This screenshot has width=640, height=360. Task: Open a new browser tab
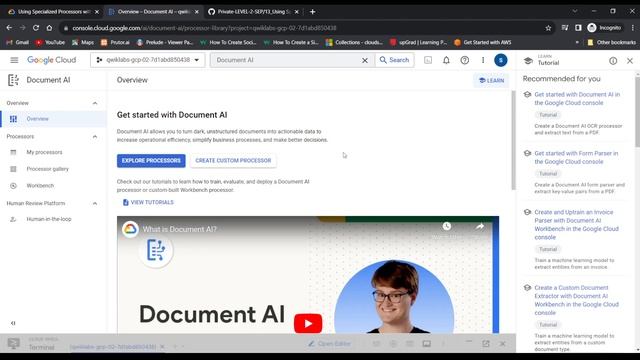[313, 12]
